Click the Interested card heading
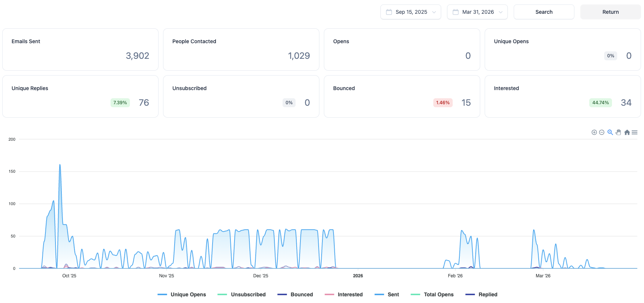This screenshot has width=644, height=303. [x=506, y=88]
